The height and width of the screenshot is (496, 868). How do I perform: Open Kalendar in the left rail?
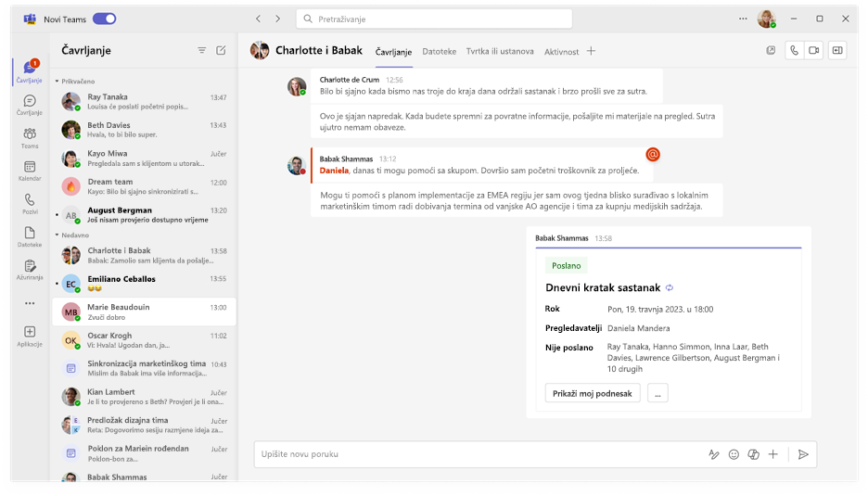30,171
